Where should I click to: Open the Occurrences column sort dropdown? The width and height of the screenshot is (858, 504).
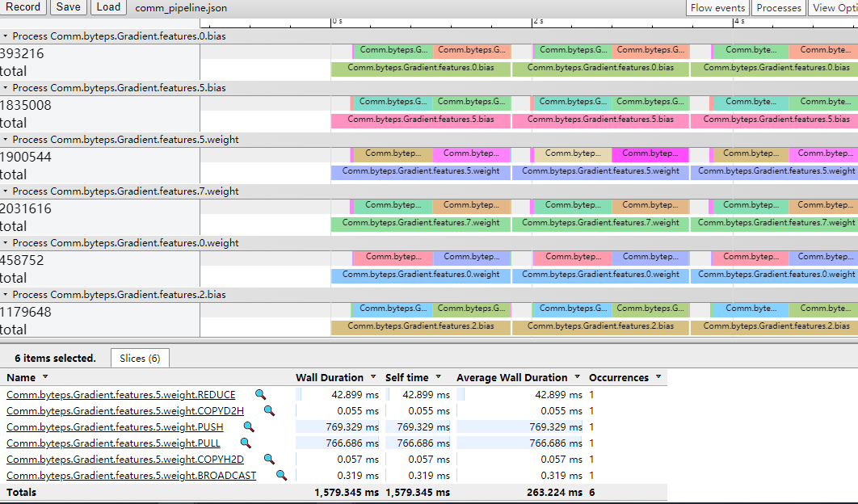tap(658, 377)
